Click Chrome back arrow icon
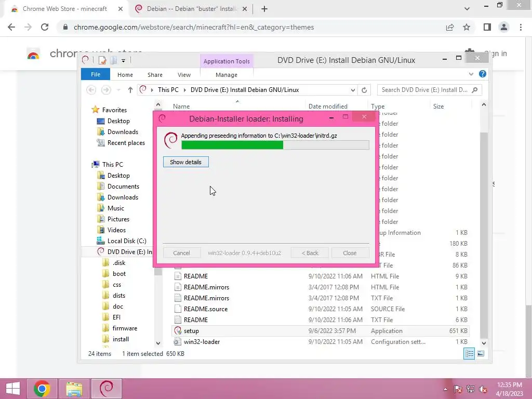This screenshot has height=399, width=532. tap(11, 27)
